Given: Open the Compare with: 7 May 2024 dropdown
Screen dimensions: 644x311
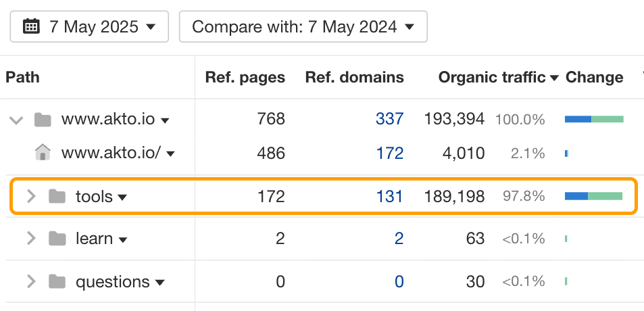Looking at the screenshot, I should 303,27.
